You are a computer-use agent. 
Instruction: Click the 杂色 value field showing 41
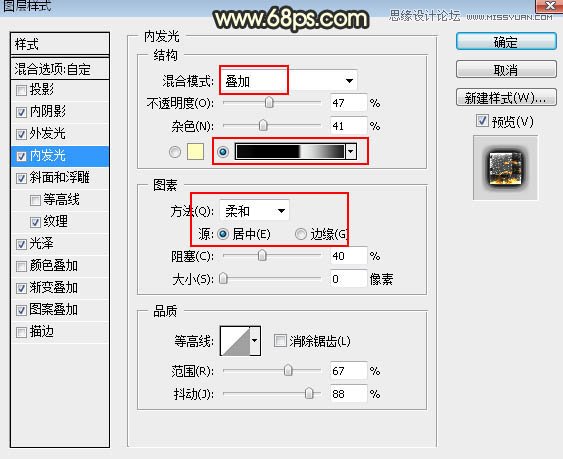point(348,126)
